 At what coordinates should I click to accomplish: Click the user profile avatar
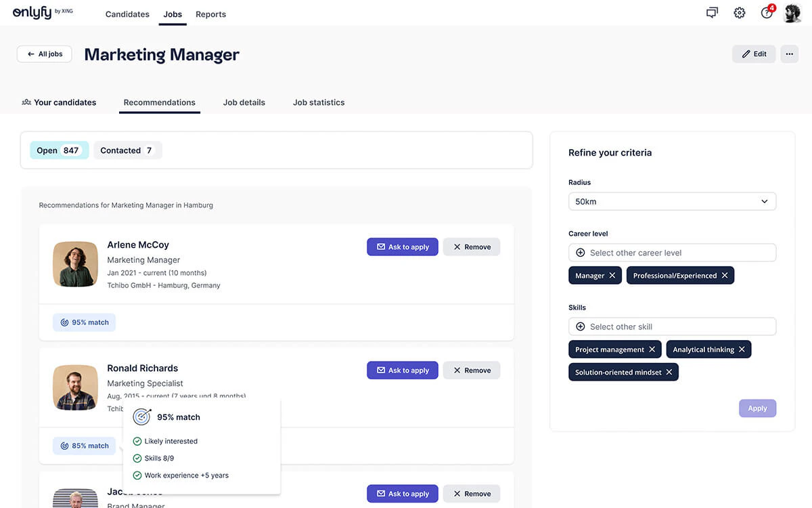point(792,13)
